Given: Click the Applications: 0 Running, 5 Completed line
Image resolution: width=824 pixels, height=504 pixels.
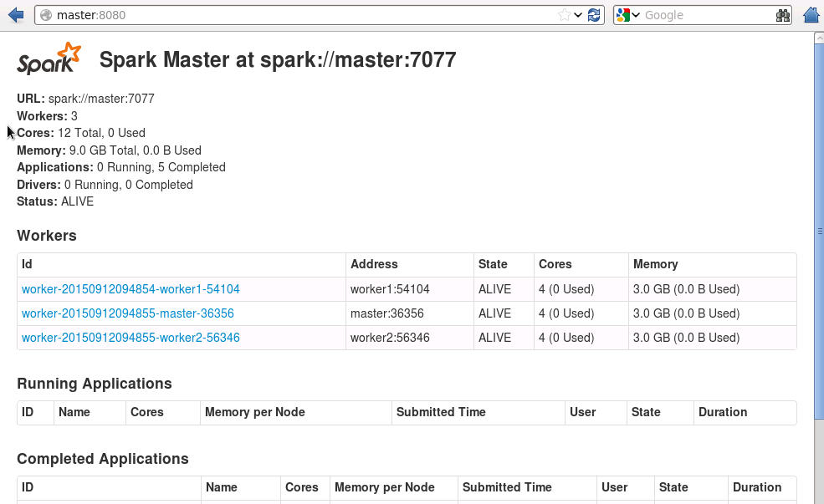Looking at the screenshot, I should [121, 167].
